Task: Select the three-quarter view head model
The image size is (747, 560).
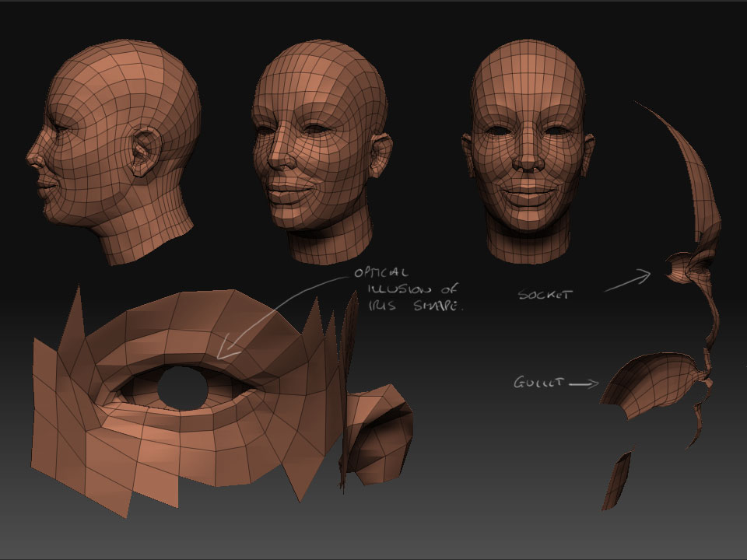Action: [x=321, y=152]
